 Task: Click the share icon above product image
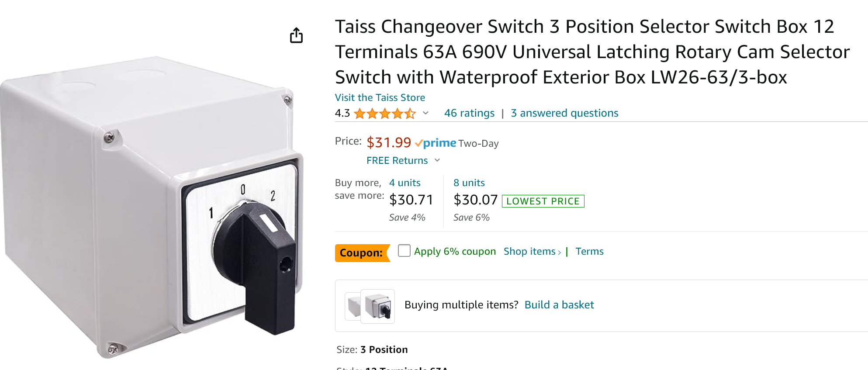(296, 35)
